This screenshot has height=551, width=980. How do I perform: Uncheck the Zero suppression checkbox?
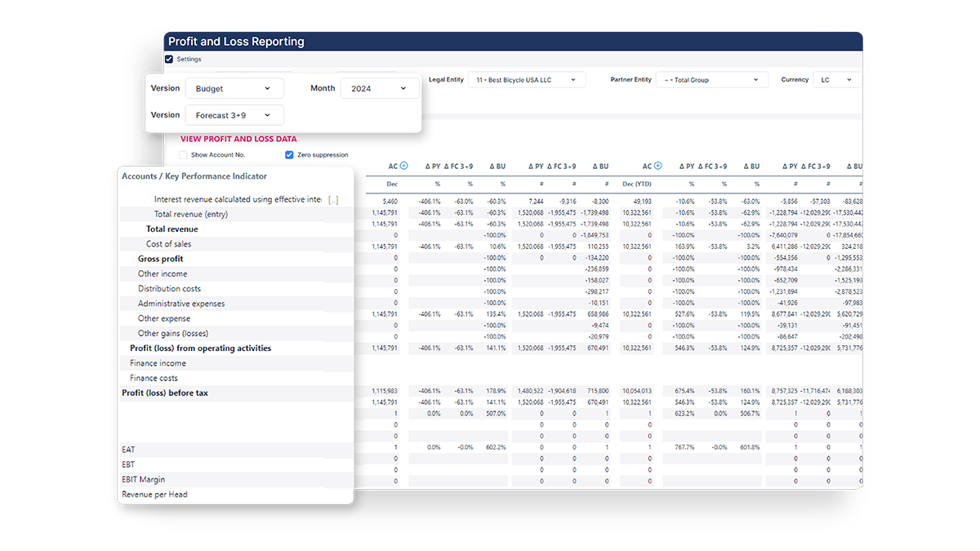point(289,155)
